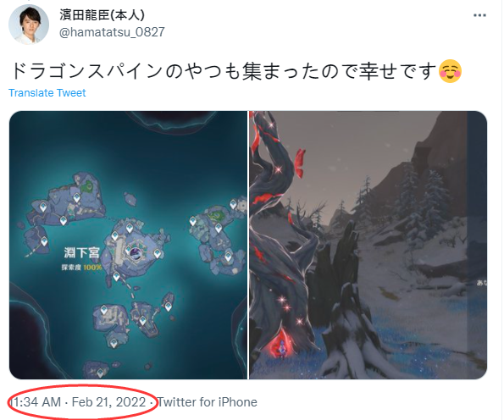The height and width of the screenshot is (420, 504).
Task: Click the Translate Tweet link
Action: click(x=47, y=93)
